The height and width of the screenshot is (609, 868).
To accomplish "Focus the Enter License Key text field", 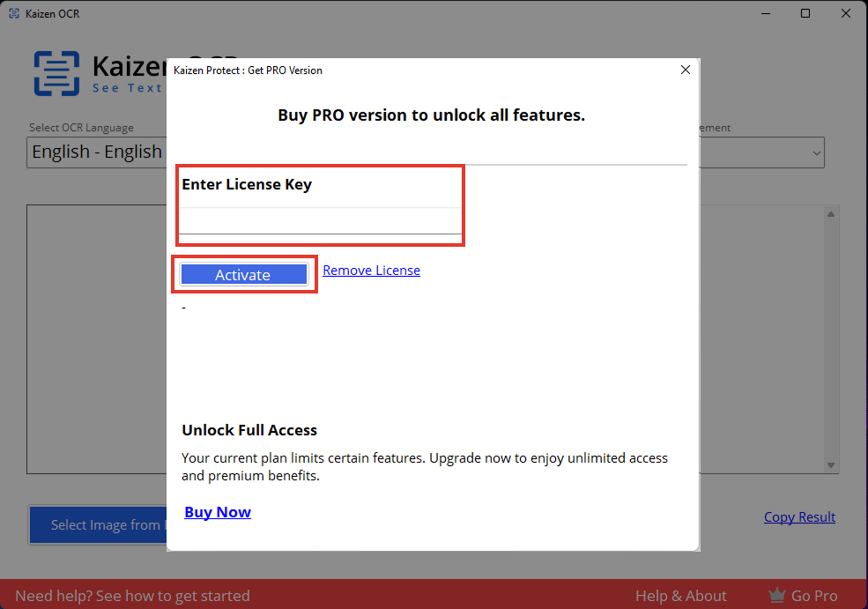I will coord(321,221).
